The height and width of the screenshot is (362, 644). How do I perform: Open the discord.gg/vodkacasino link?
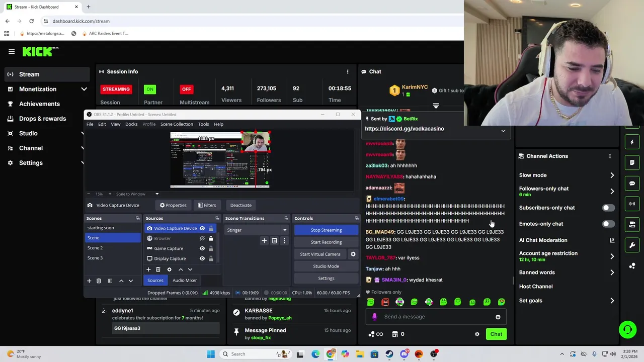[x=404, y=129]
